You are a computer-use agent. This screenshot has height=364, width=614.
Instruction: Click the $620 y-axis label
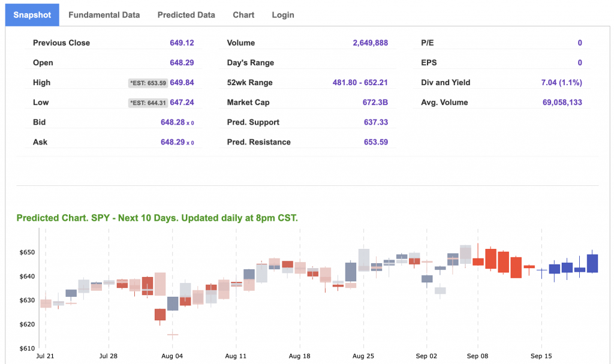point(27,324)
